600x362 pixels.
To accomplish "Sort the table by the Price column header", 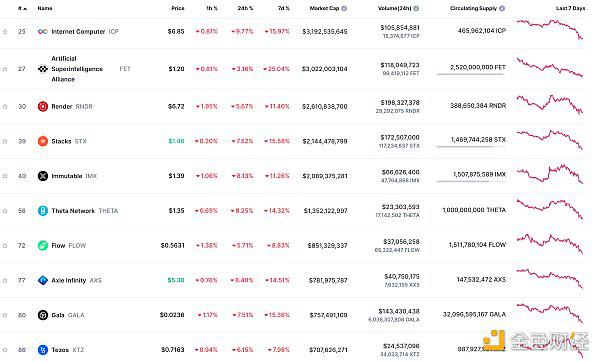I will pos(178,8).
